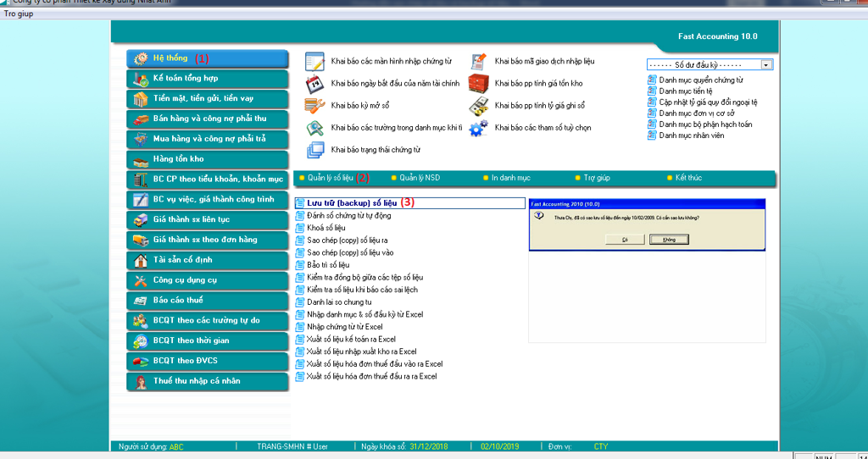Click the Khai báo mã giao dịch nhập liệu icon

click(479, 61)
